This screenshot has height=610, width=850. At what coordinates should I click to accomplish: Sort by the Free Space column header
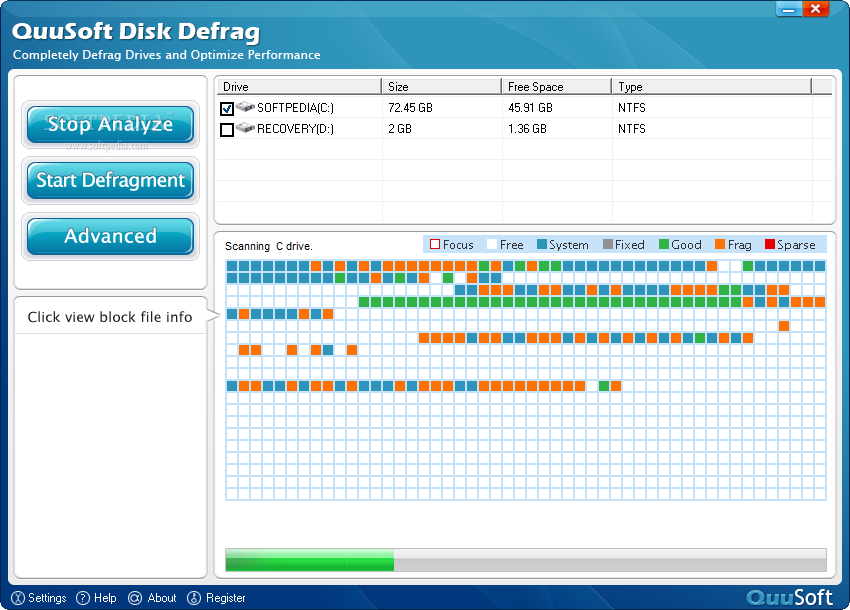click(557, 87)
